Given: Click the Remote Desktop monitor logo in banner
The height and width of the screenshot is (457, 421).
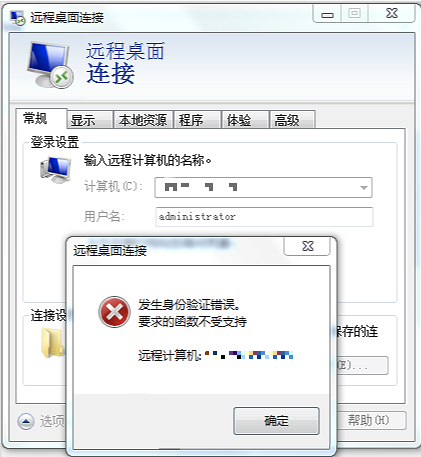Looking at the screenshot, I should [x=50, y=65].
